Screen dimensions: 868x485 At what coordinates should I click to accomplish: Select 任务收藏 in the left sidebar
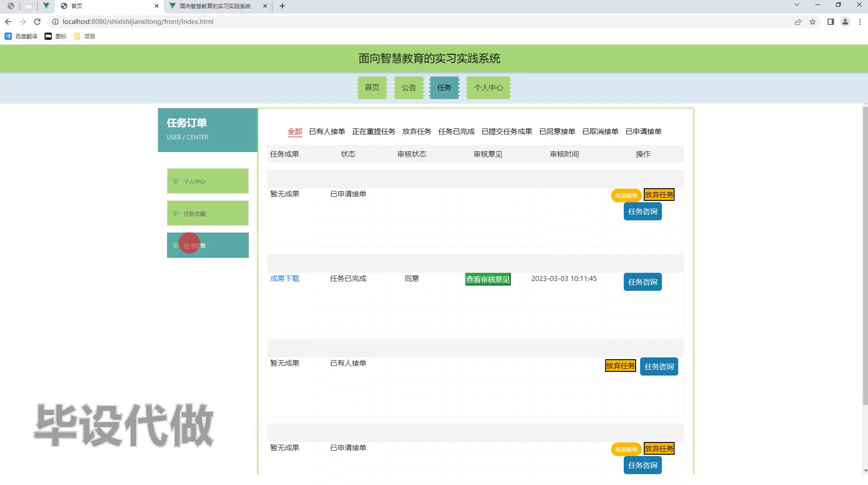point(208,213)
